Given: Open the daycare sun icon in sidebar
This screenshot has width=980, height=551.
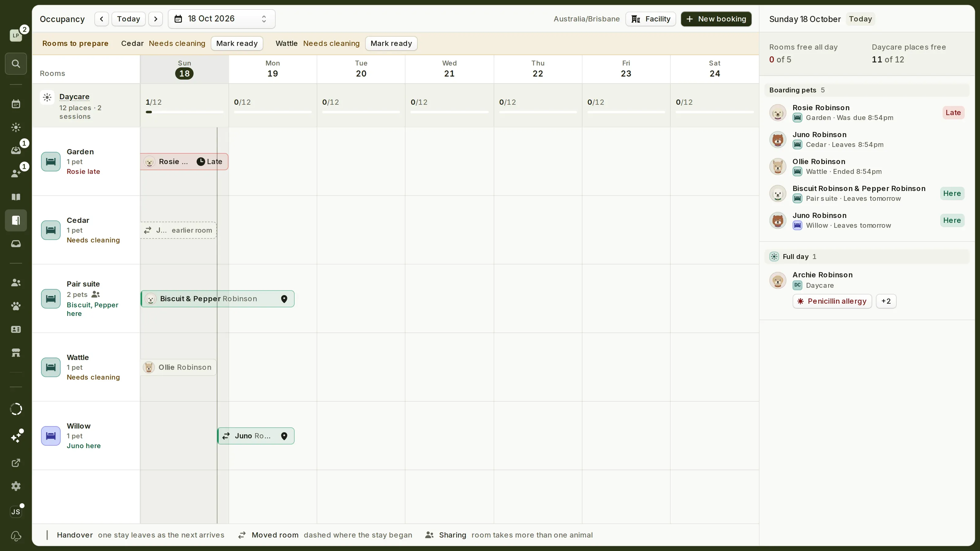Looking at the screenshot, I should pyautogui.click(x=16, y=127).
